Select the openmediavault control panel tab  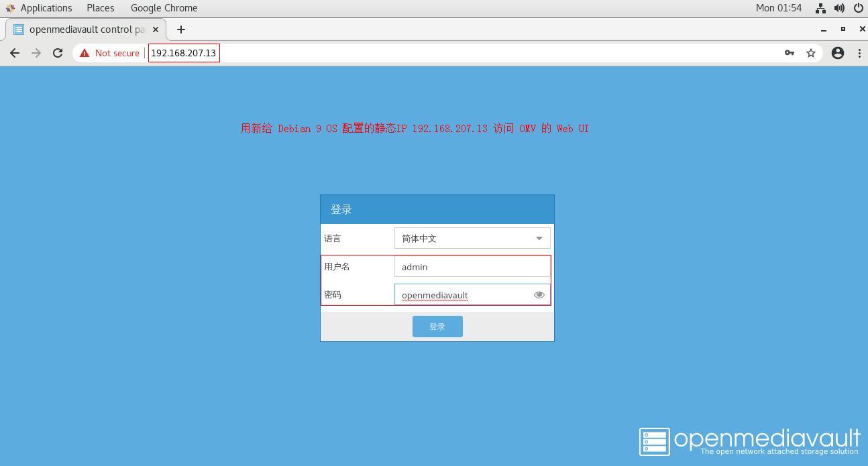pos(86,30)
